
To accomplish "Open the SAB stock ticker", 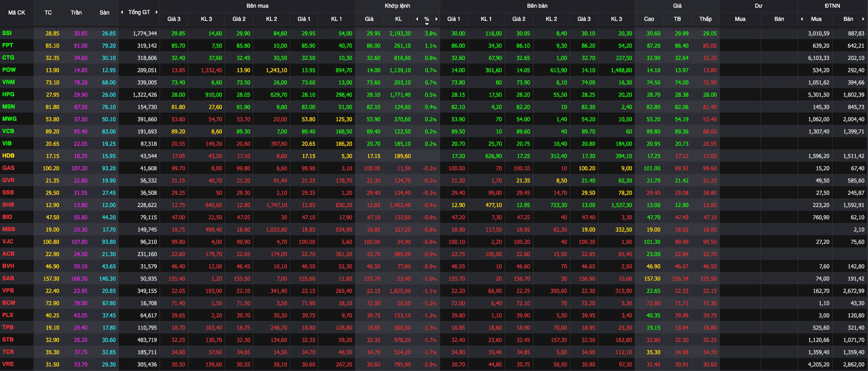I will (x=8, y=278).
